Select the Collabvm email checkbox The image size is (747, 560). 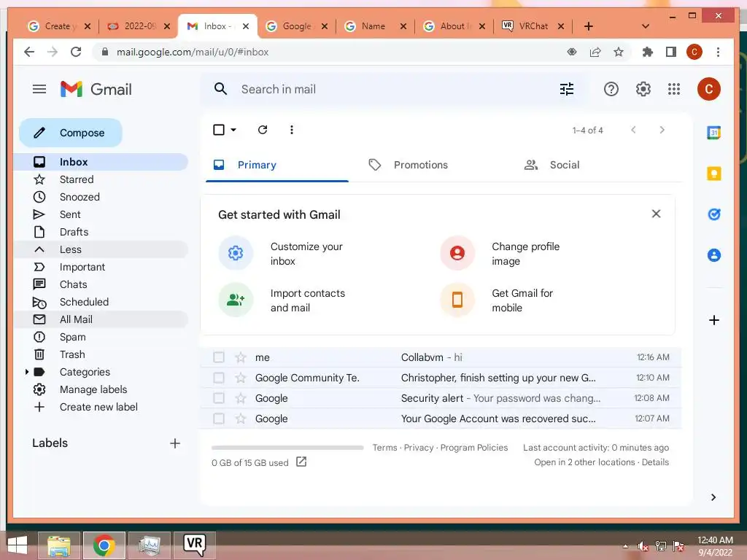coord(219,357)
